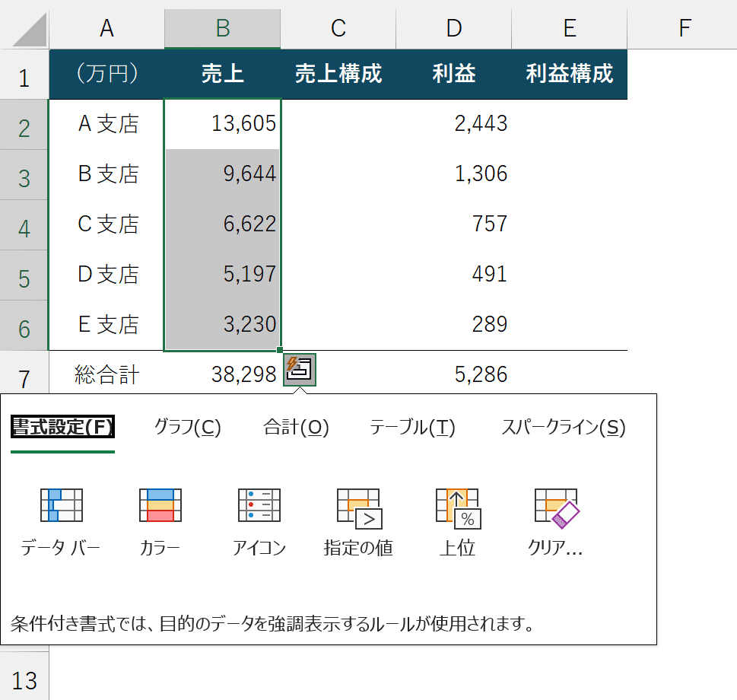This screenshot has width=737, height=700.
Task: Click sales value 9,644
Action: pyautogui.click(x=222, y=175)
